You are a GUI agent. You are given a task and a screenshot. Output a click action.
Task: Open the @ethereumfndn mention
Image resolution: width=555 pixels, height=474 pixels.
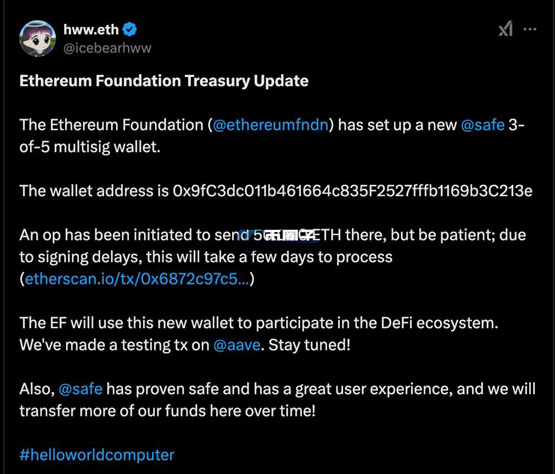tap(271, 125)
